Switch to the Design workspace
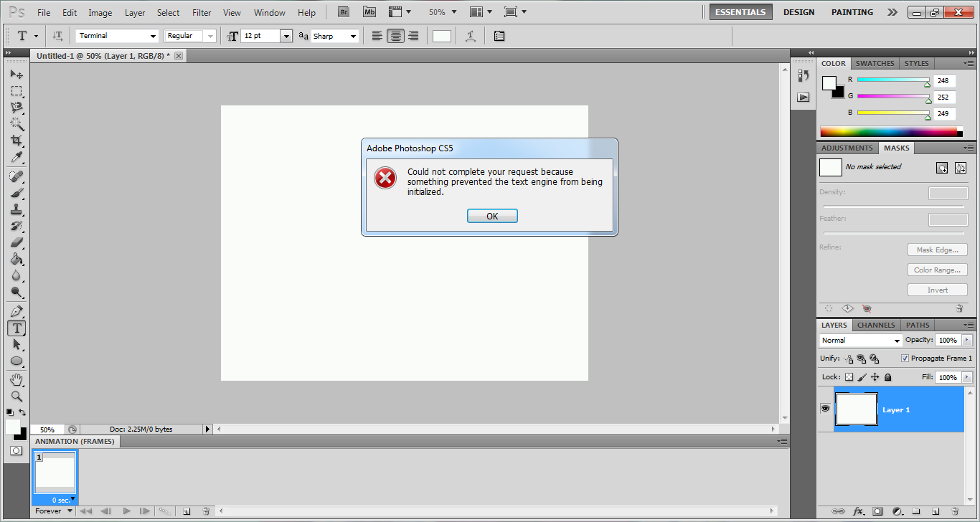980x522 pixels. [x=798, y=12]
